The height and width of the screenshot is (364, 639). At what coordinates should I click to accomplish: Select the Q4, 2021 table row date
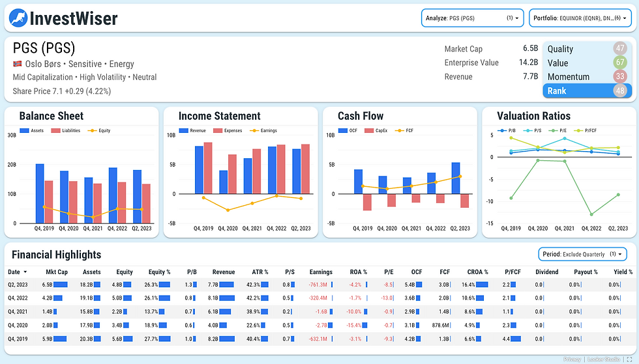tap(18, 311)
